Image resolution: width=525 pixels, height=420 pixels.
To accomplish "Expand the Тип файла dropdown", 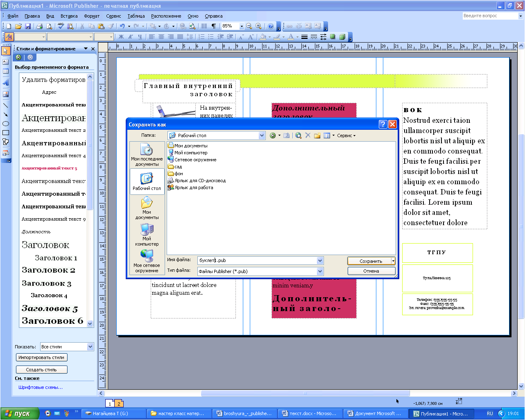I will (320, 271).
